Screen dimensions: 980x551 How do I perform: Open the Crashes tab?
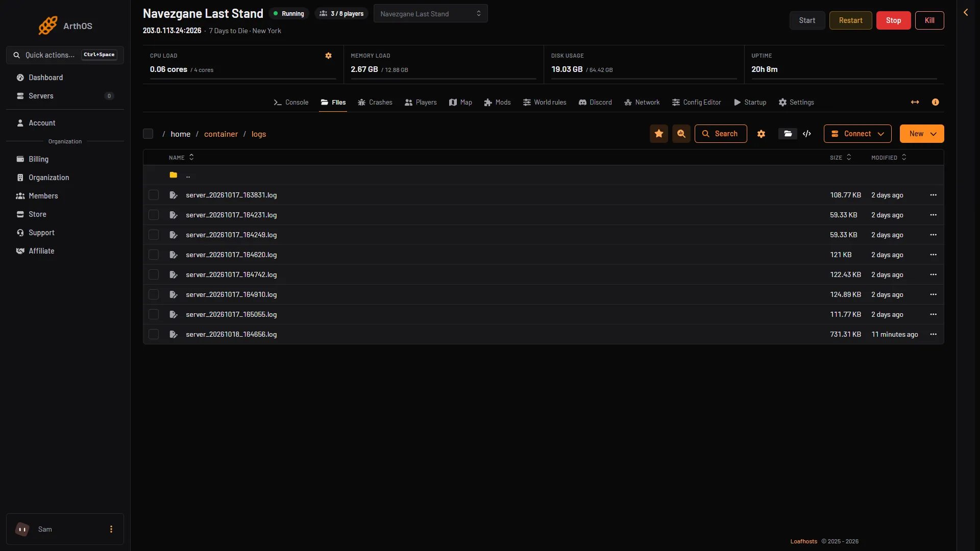[x=375, y=102]
